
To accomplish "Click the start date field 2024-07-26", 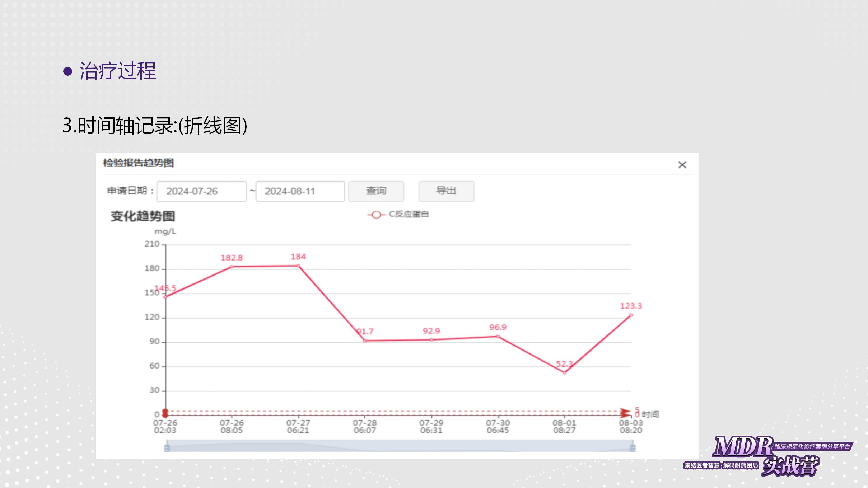I will tap(201, 191).
